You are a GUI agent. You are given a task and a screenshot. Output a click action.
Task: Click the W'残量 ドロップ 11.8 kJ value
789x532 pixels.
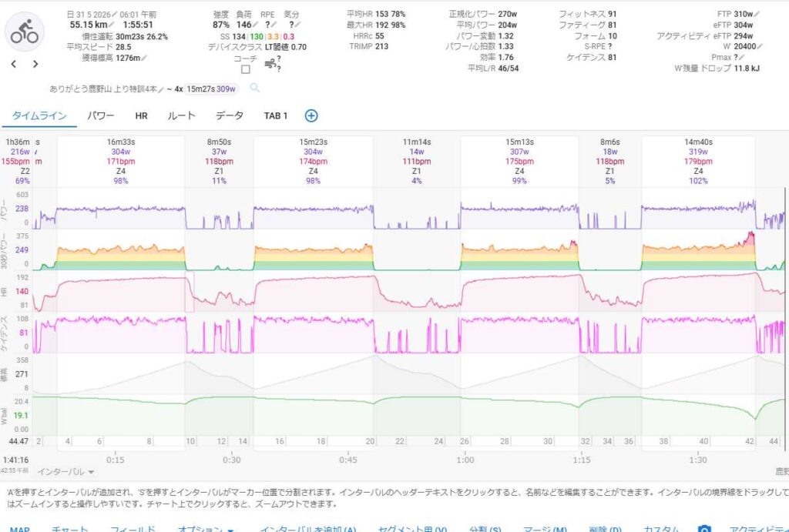747,68
